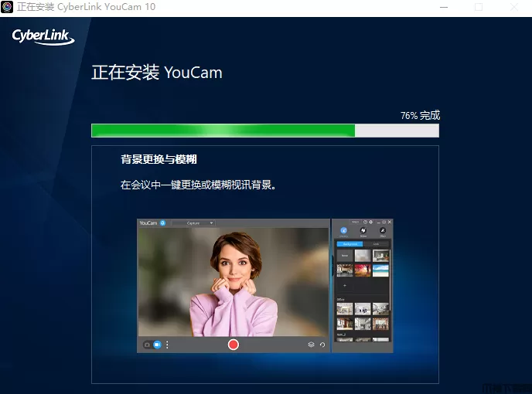Add a custom background with plus tile

click(x=345, y=286)
